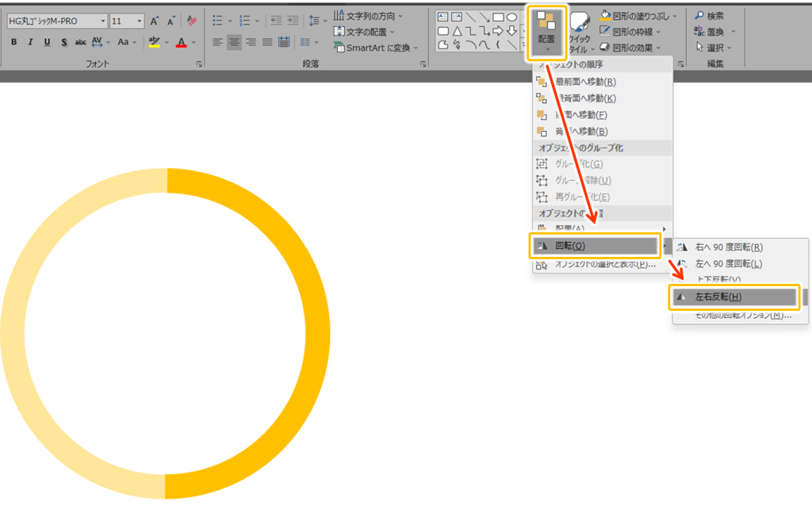Toggle Italic text formatting

coord(31,42)
